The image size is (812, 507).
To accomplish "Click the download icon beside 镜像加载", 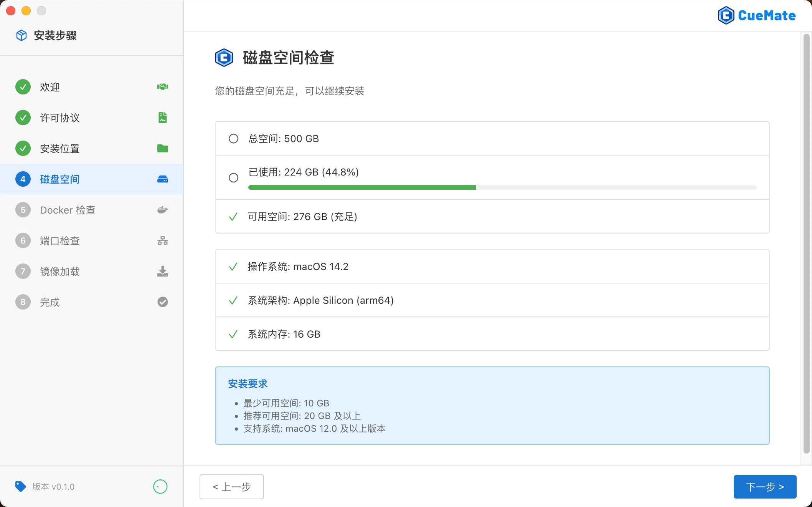I will (x=163, y=271).
